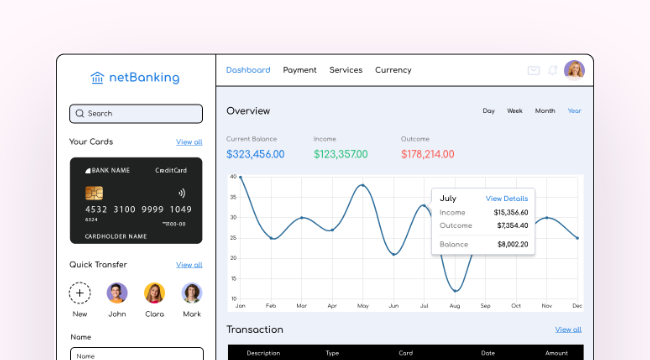Go to the Currency menu item
The height and width of the screenshot is (360, 650).
coord(393,70)
